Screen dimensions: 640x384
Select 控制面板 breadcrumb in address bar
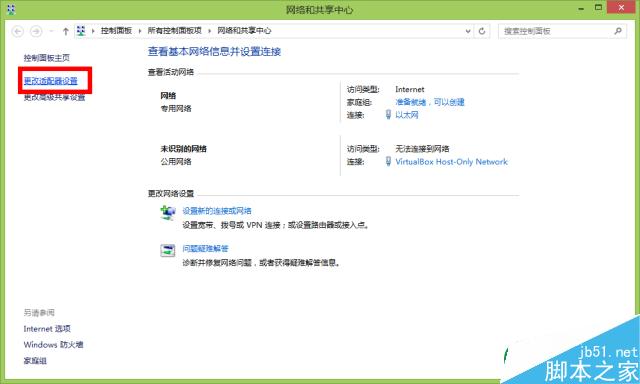(116, 31)
